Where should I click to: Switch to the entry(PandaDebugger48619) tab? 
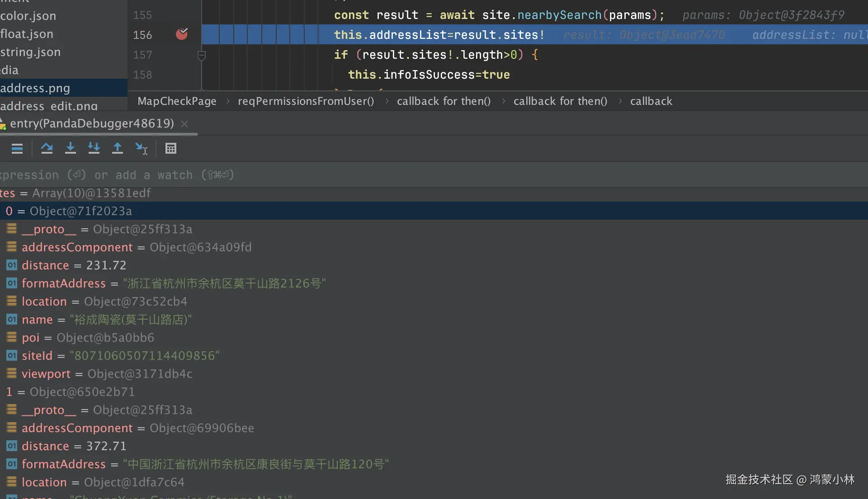coord(91,123)
